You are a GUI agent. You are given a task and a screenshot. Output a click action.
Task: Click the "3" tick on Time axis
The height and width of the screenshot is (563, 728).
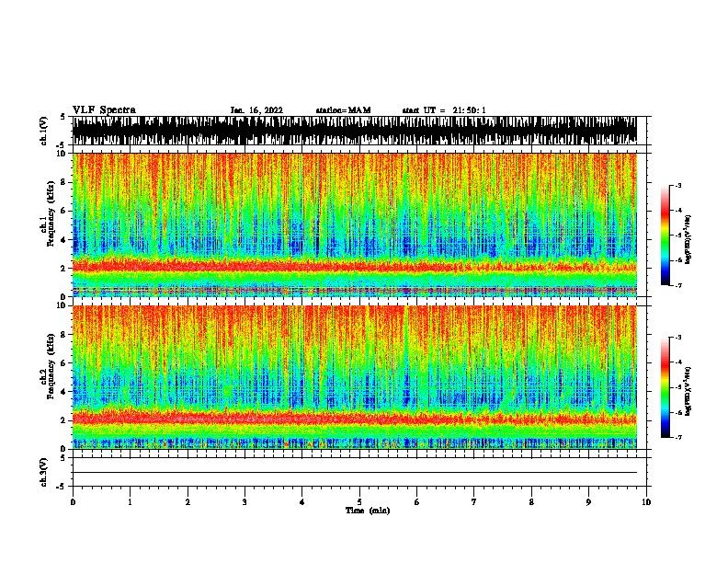[x=245, y=502]
